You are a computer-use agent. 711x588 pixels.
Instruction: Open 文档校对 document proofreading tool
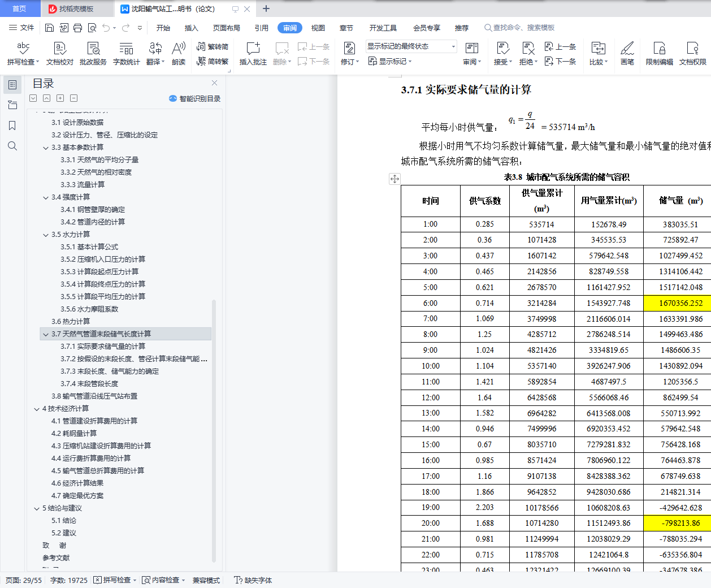tap(60, 54)
